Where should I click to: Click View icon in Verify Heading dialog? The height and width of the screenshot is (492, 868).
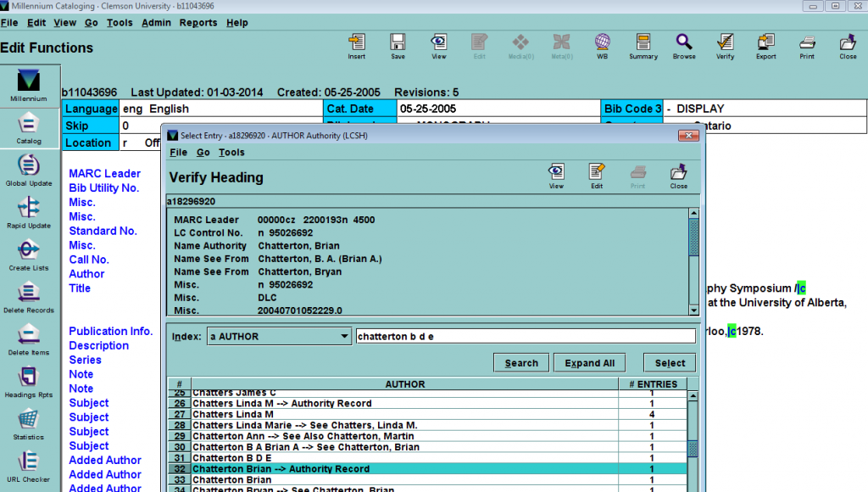pos(556,176)
